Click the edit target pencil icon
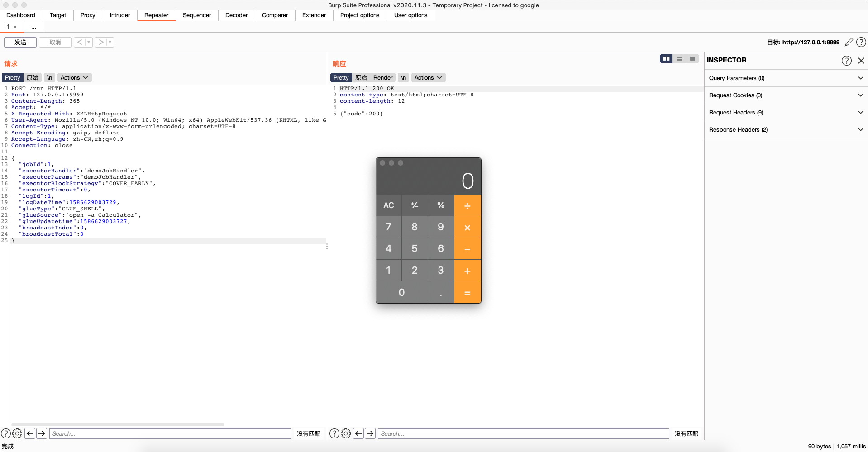868x452 pixels. [x=849, y=42]
